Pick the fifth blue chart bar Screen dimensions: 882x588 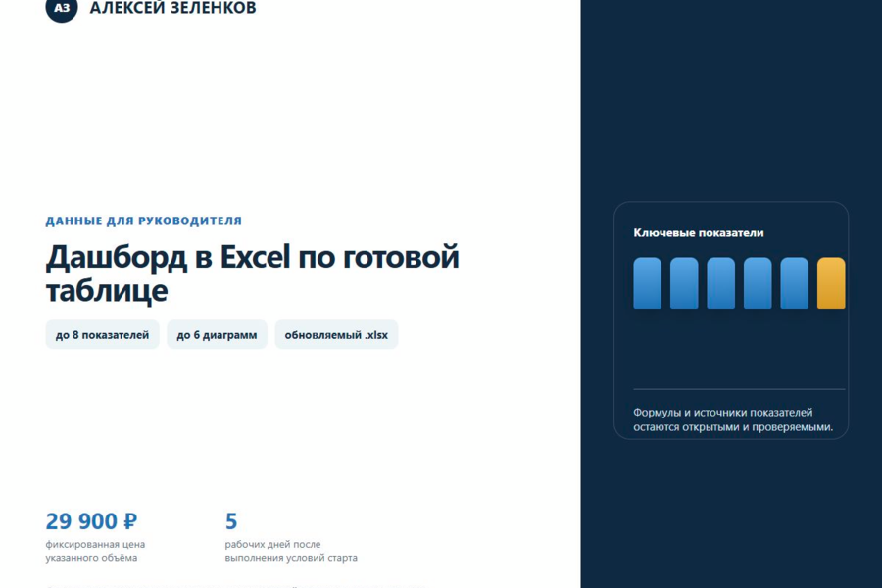point(794,283)
